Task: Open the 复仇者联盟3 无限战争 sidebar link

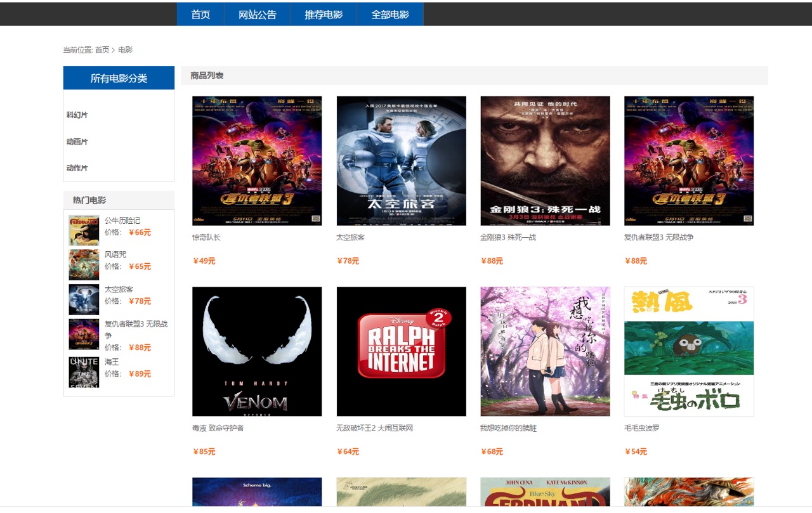Action: point(136,329)
